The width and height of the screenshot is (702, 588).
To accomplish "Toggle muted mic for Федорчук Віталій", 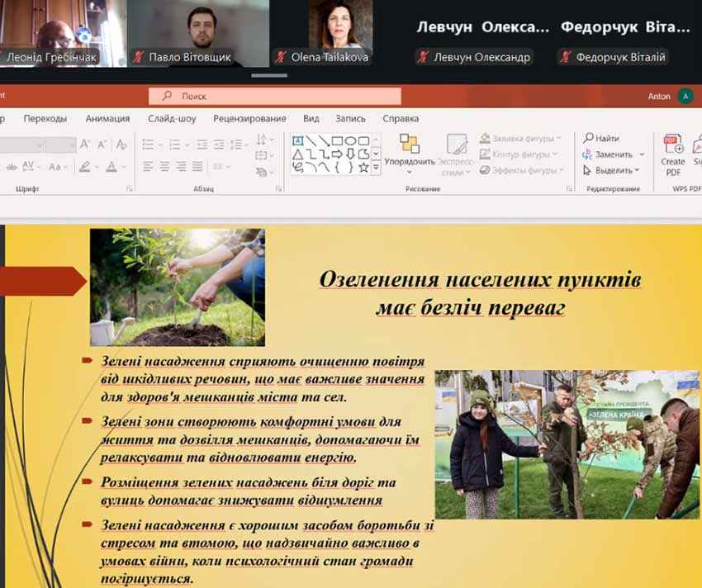I will tap(566, 57).
